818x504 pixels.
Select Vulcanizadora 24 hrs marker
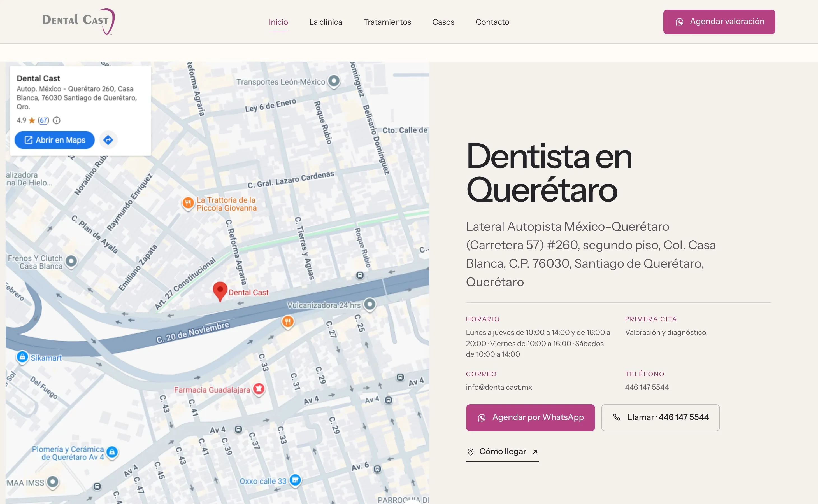(370, 304)
